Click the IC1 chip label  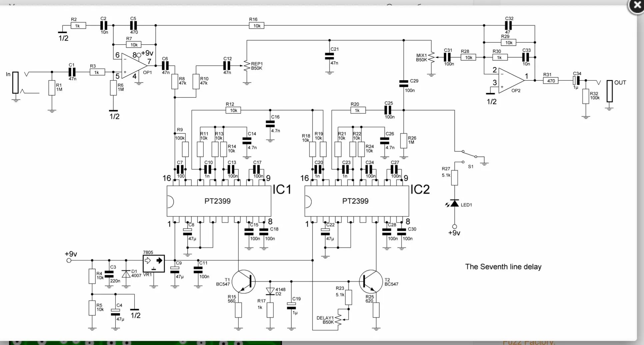point(282,189)
